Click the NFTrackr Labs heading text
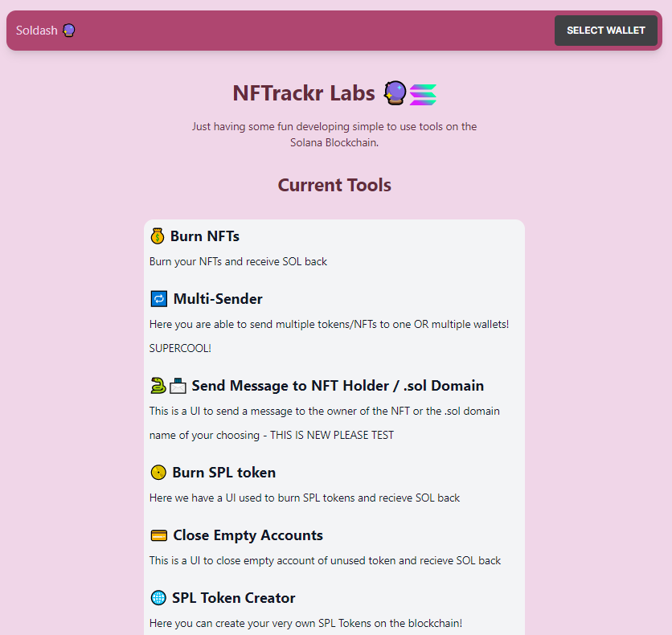The height and width of the screenshot is (635, 672). coord(304,93)
